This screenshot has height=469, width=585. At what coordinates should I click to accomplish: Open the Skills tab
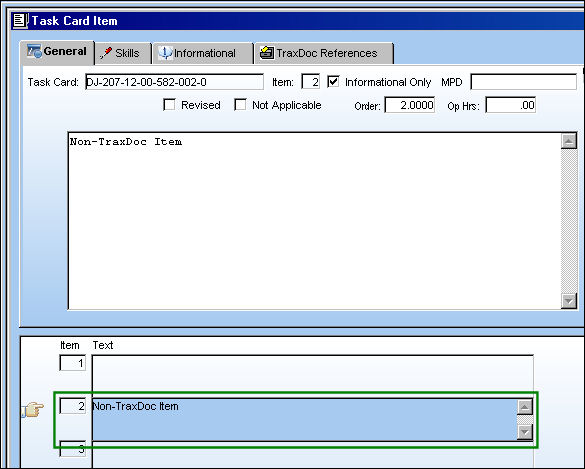coord(123,53)
